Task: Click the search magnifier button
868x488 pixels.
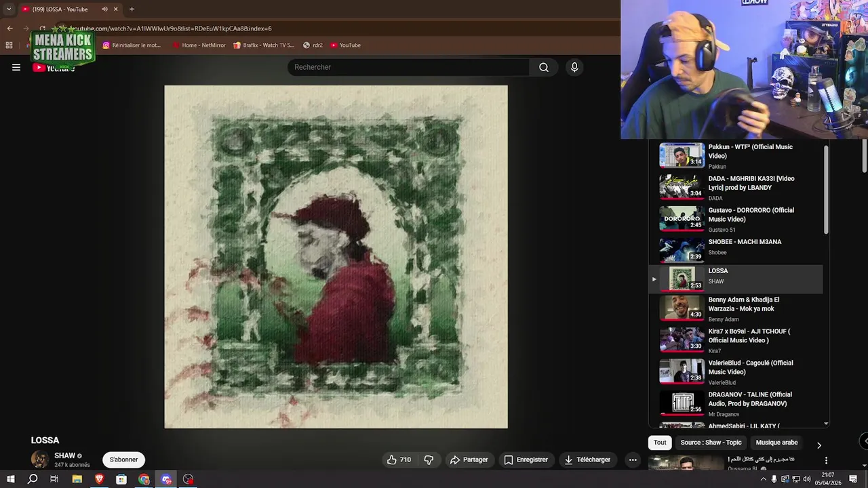Action: 543,67
